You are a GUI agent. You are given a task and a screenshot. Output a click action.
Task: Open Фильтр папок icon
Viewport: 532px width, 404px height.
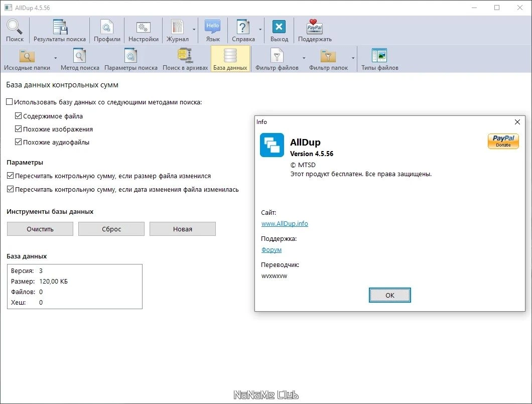[328, 56]
